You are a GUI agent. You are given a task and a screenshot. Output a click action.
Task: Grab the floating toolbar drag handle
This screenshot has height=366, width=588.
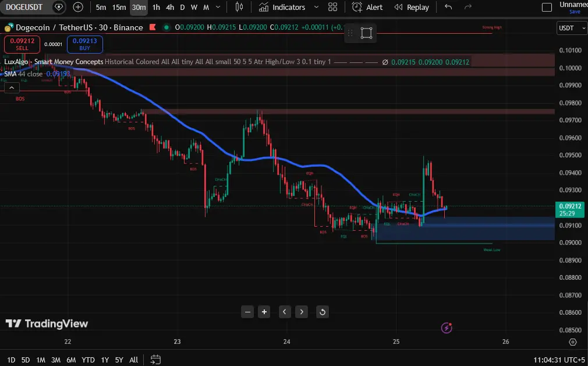(x=350, y=33)
